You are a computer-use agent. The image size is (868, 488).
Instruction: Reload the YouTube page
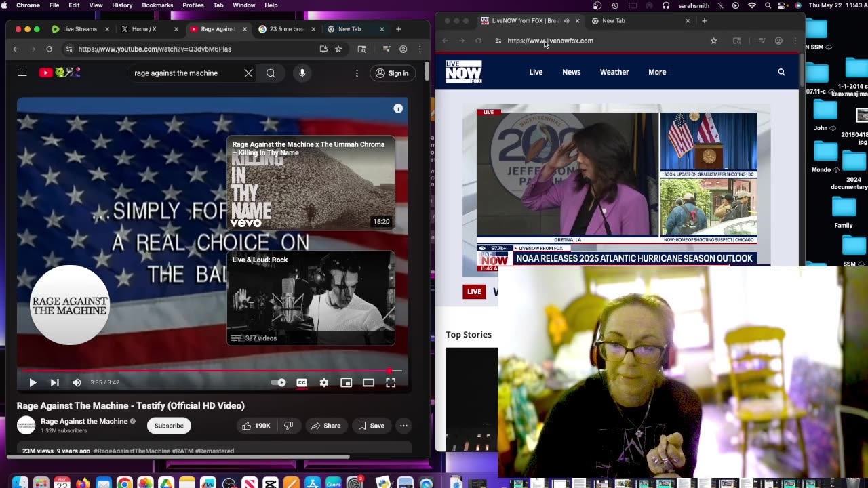pos(50,49)
